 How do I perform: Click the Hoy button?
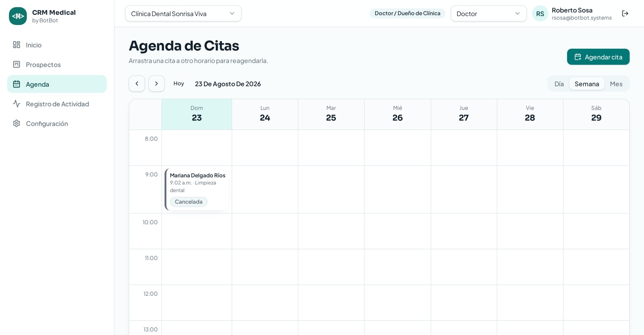pyautogui.click(x=179, y=84)
